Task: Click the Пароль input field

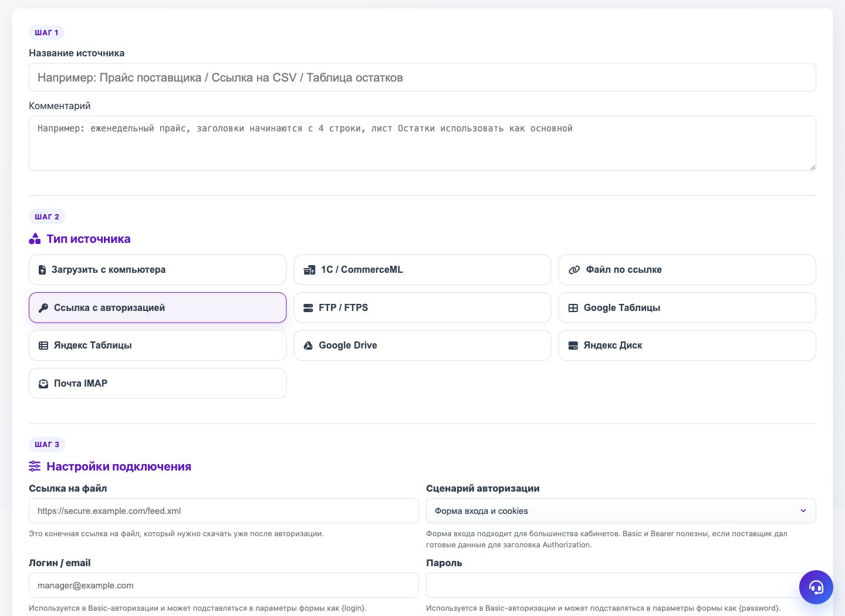Action: (621, 585)
